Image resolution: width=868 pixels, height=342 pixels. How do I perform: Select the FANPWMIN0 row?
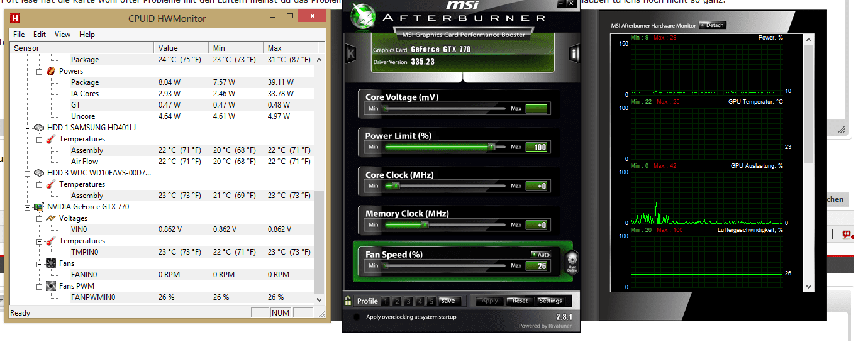(162, 297)
